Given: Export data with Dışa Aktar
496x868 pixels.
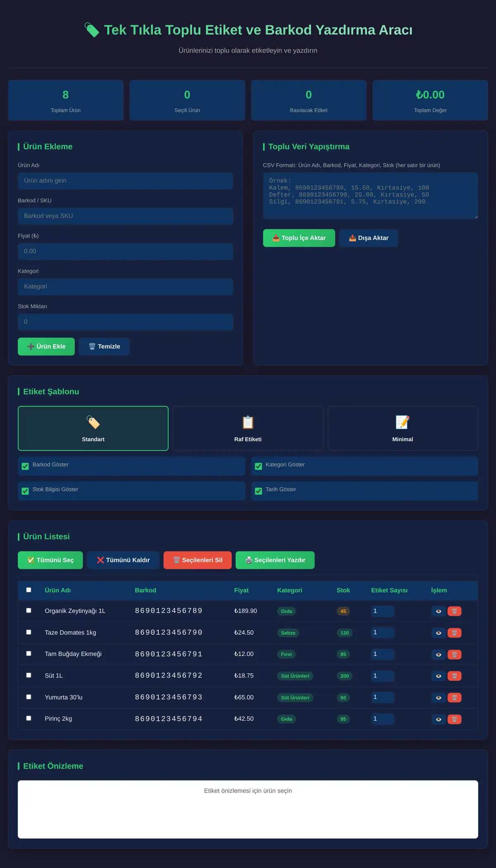Looking at the screenshot, I should coord(369,238).
